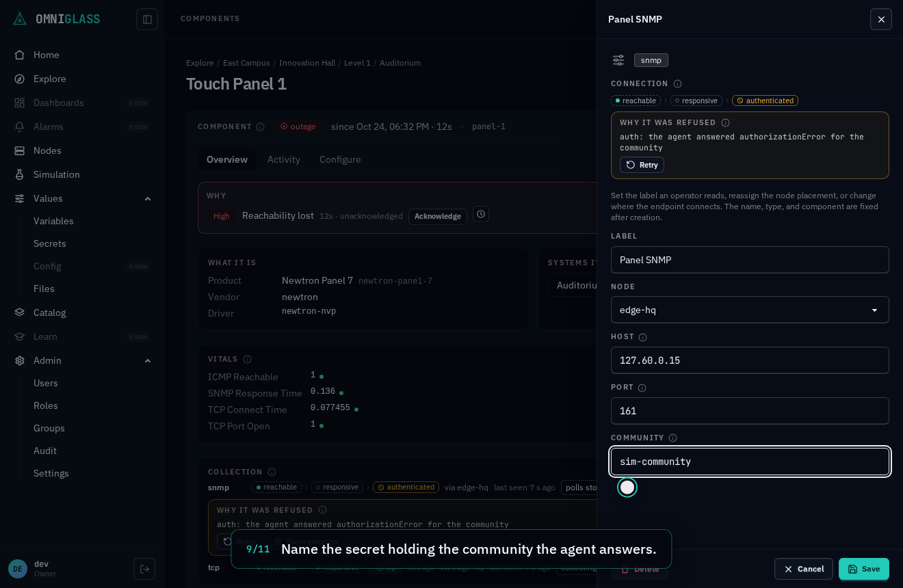Acknowledge the Reachability lost alarm
903x588 pixels.
[438, 216]
